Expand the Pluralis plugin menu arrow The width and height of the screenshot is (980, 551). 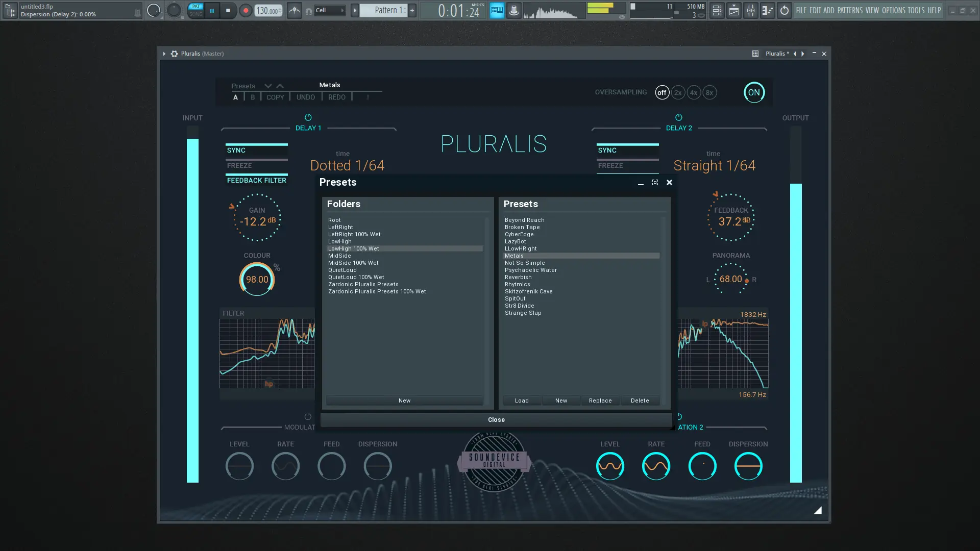(164, 54)
